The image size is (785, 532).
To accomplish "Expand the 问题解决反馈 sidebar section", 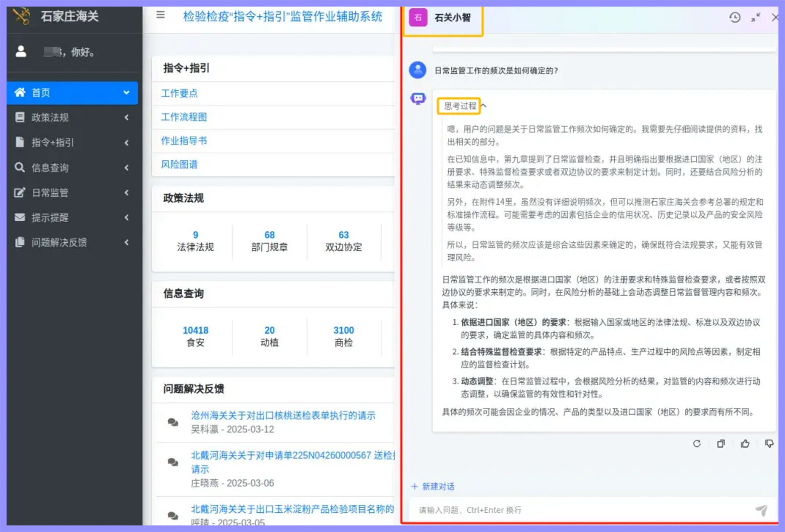I will coord(126,243).
